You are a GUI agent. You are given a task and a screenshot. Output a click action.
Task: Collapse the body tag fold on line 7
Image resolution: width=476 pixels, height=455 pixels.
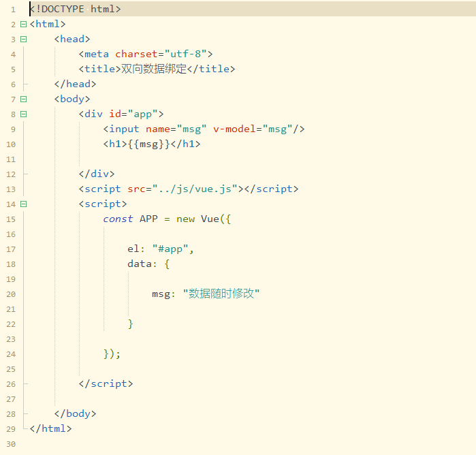pyautogui.click(x=23, y=99)
